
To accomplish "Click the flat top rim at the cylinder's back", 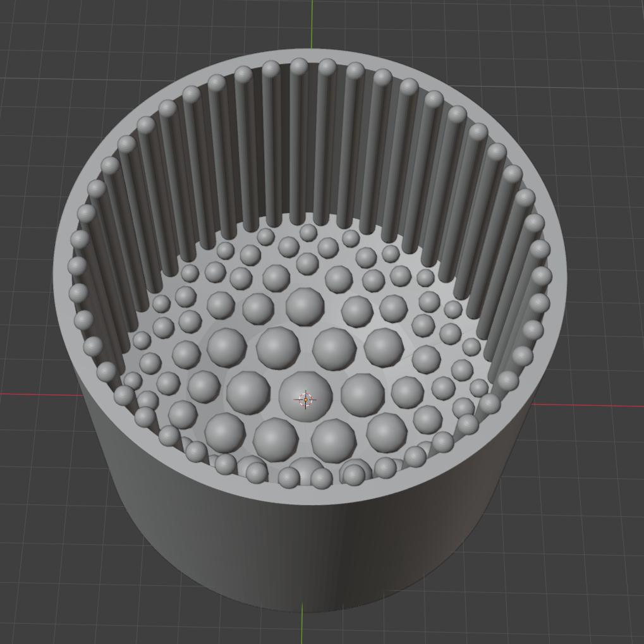I will click(311, 55).
